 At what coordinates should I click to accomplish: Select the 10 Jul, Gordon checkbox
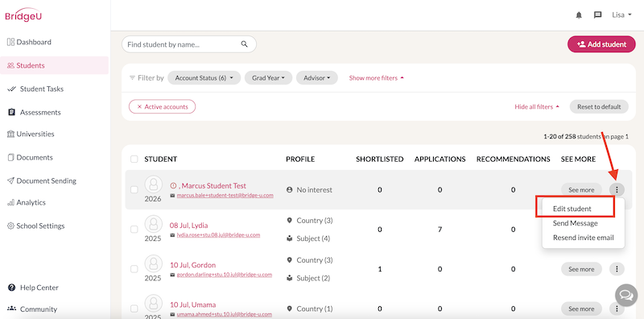[134, 269]
